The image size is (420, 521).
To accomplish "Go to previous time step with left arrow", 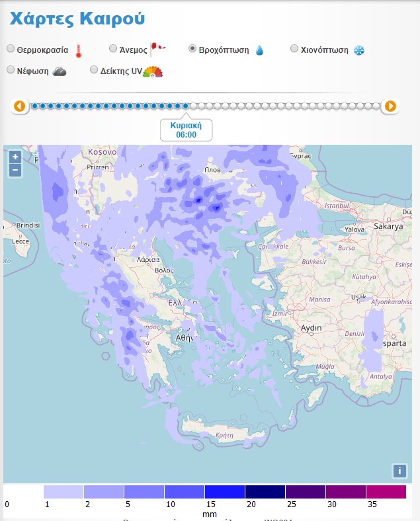I will (20, 106).
